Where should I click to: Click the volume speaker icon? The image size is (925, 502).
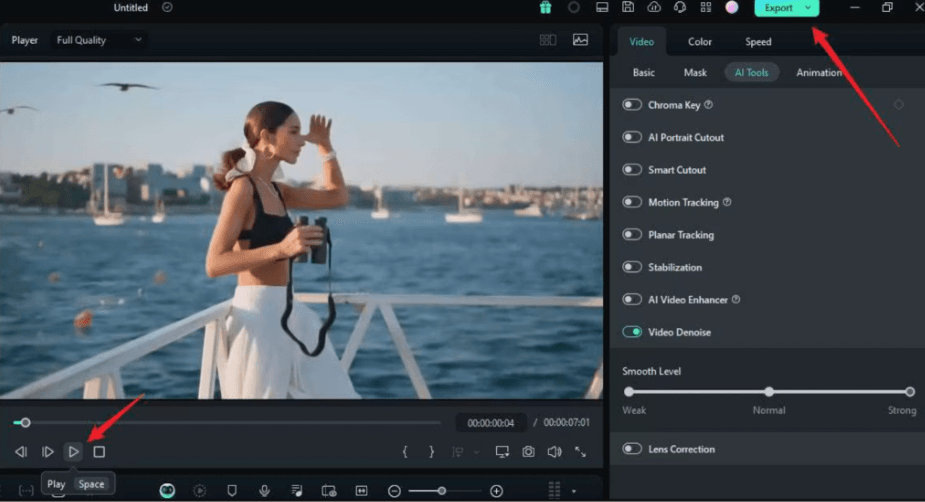pyautogui.click(x=554, y=452)
